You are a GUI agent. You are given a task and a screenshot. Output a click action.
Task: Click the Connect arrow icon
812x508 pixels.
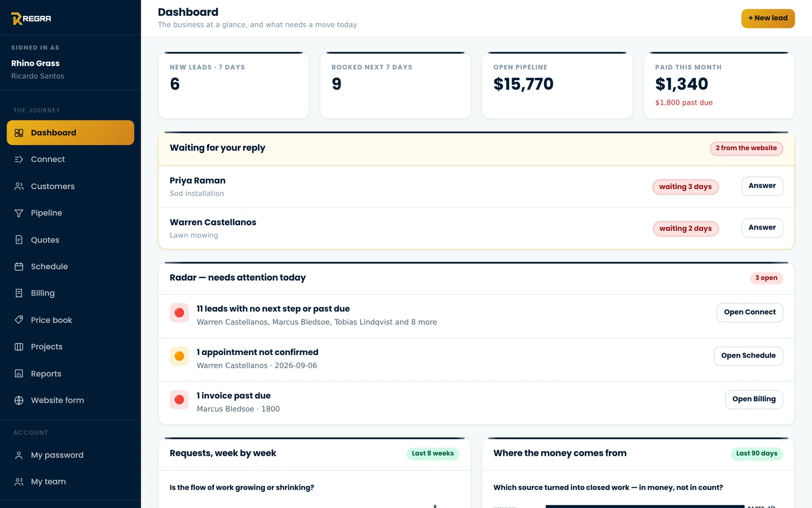click(x=19, y=160)
